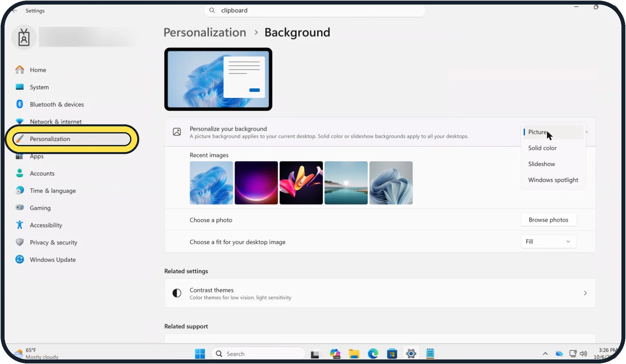Open Windows Update settings
Image resolution: width=626 pixels, height=364 pixels.
pos(52,260)
